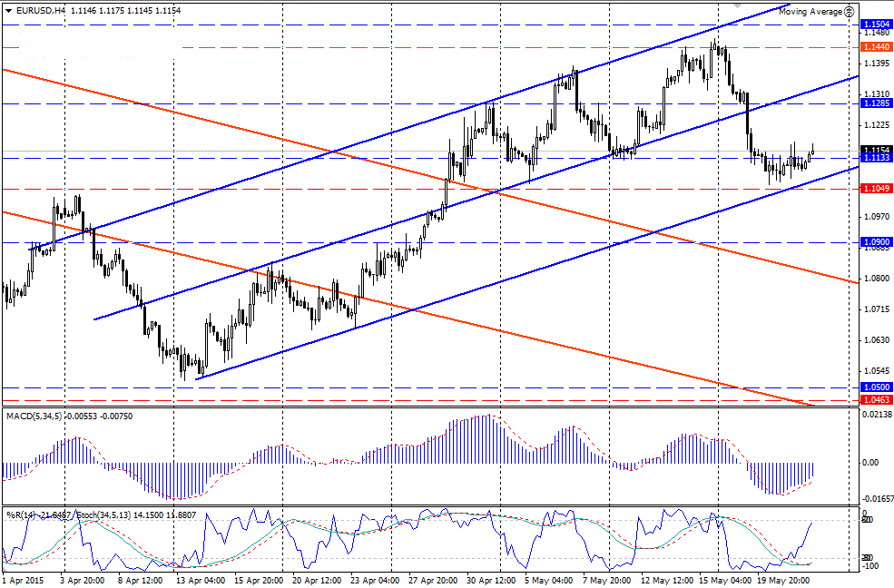Click the 1.0630 price scale value
Viewport: 894px width, 588px height.
tap(877, 340)
